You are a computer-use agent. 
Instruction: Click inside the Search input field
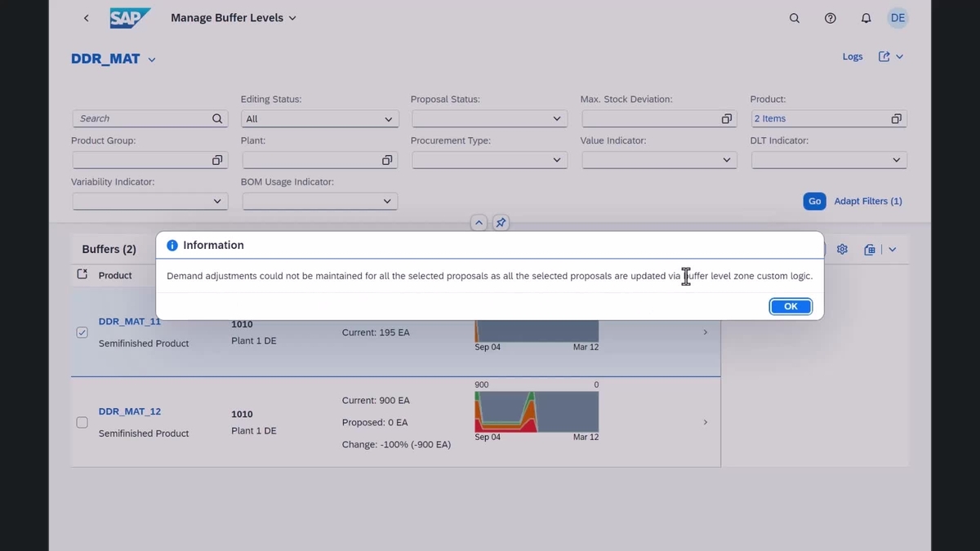(139, 118)
